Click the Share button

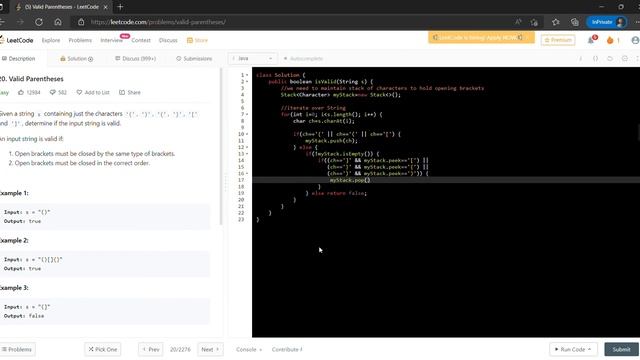(130, 92)
